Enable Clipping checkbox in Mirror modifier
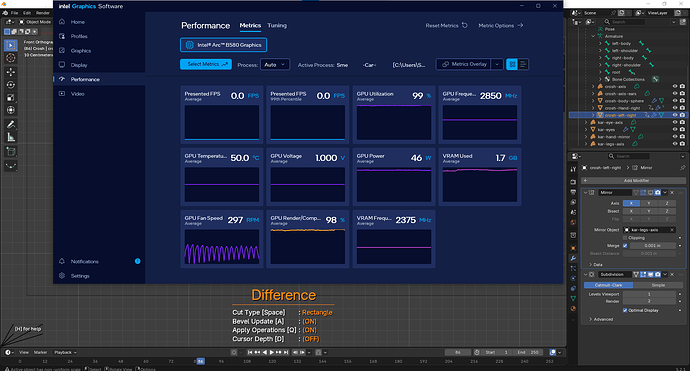The width and height of the screenshot is (690, 371). pyautogui.click(x=625, y=238)
